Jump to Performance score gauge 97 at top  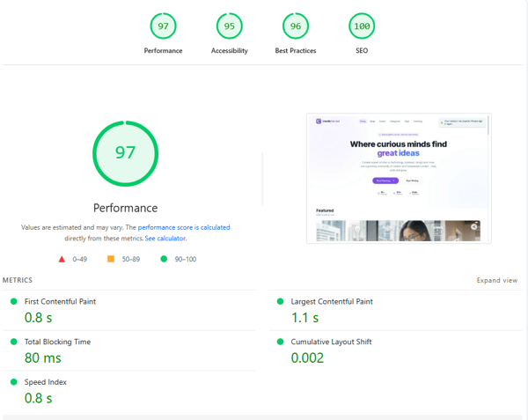pos(163,26)
